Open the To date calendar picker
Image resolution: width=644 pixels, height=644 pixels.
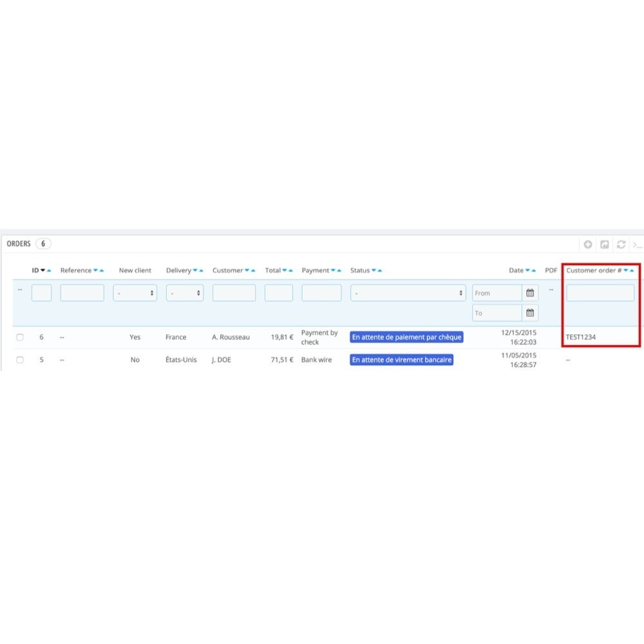coord(530,313)
